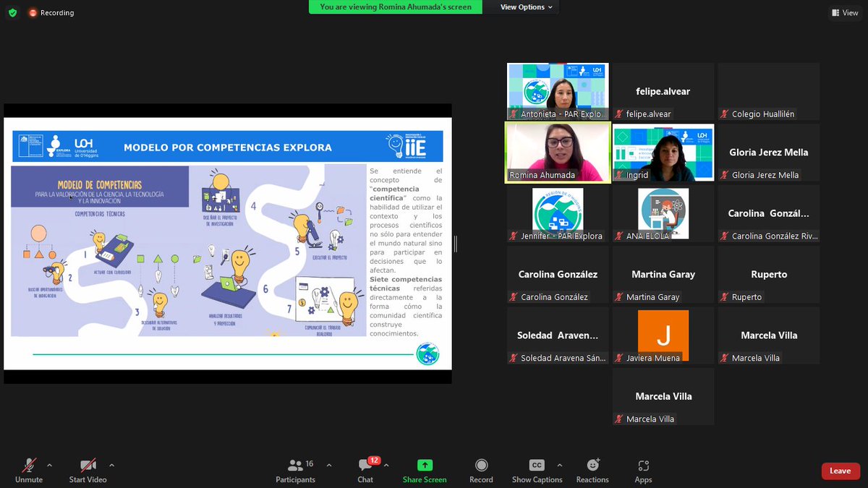The image size is (868, 488).
Task: Select Ingrid's video tile
Action: [x=663, y=153]
